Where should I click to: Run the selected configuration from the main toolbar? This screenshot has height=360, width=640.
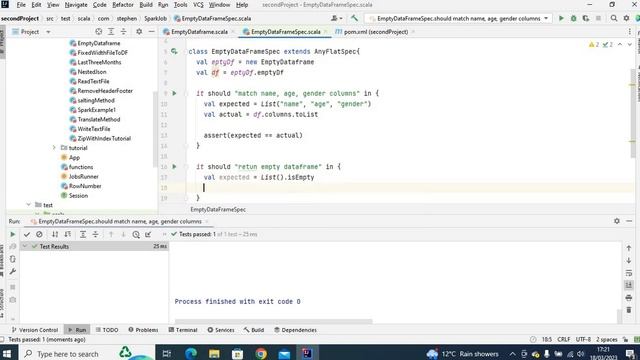coord(561,18)
